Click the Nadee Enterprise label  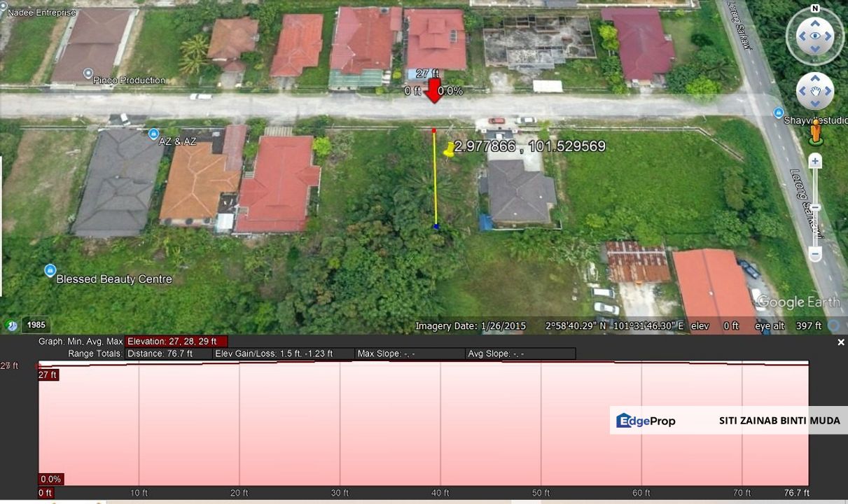41,13
